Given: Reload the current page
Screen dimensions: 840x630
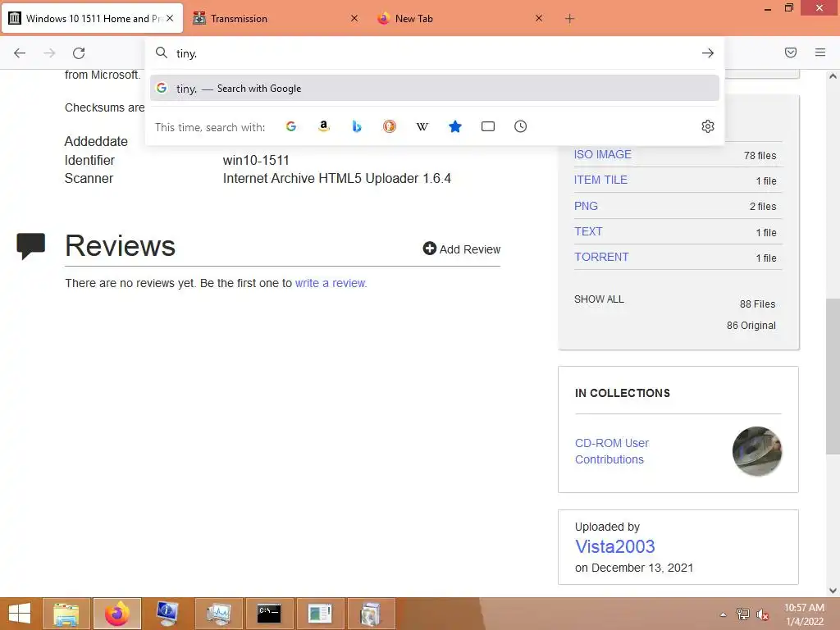Looking at the screenshot, I should click(x=79, y=53).
